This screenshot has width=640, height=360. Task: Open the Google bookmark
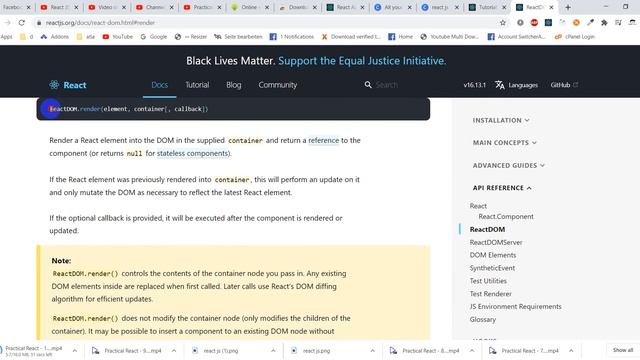point(153,37)
